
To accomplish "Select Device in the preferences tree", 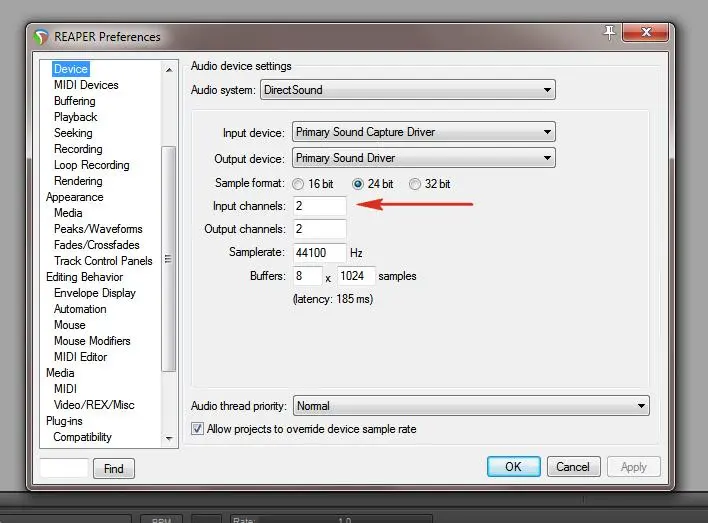I will (71, 69).
